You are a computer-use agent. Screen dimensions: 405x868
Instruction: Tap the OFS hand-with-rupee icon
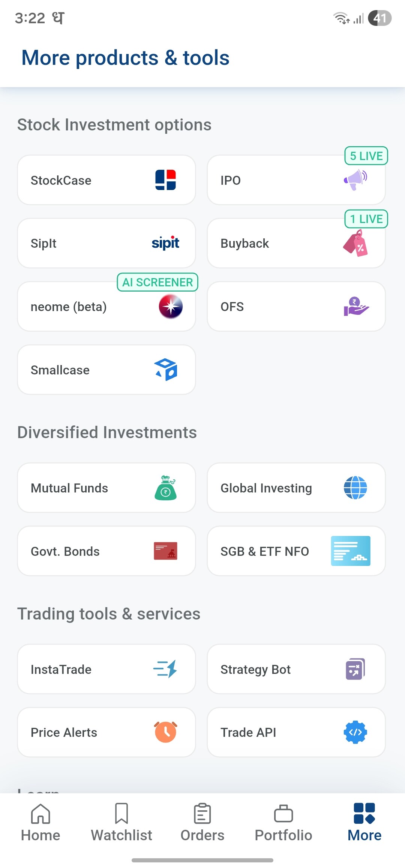(356, 306)
